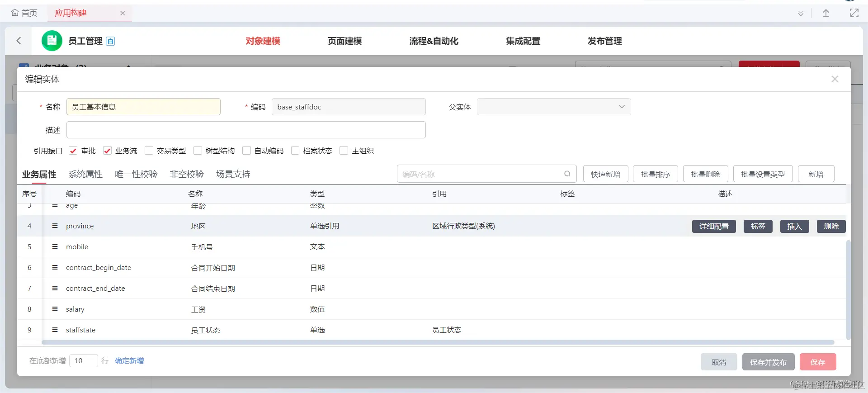Viewport: 868px width, 393px height.
Task: Click the 批量删除 button
Action: coord(705,174)
